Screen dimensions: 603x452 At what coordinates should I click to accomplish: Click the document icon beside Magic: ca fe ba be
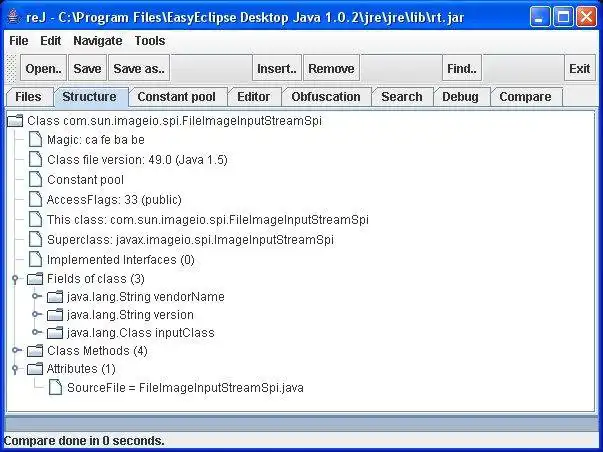click(x=35, y=139)
